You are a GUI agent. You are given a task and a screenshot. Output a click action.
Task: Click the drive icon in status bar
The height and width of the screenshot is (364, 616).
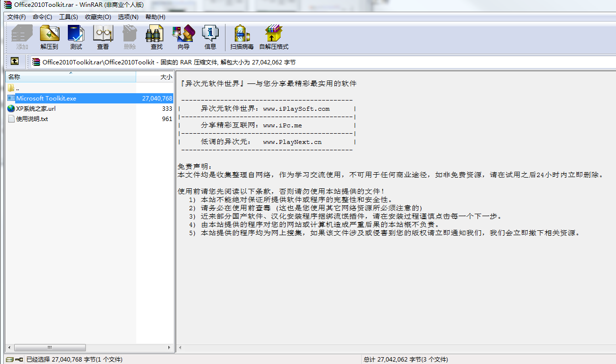tap(10, 360)
